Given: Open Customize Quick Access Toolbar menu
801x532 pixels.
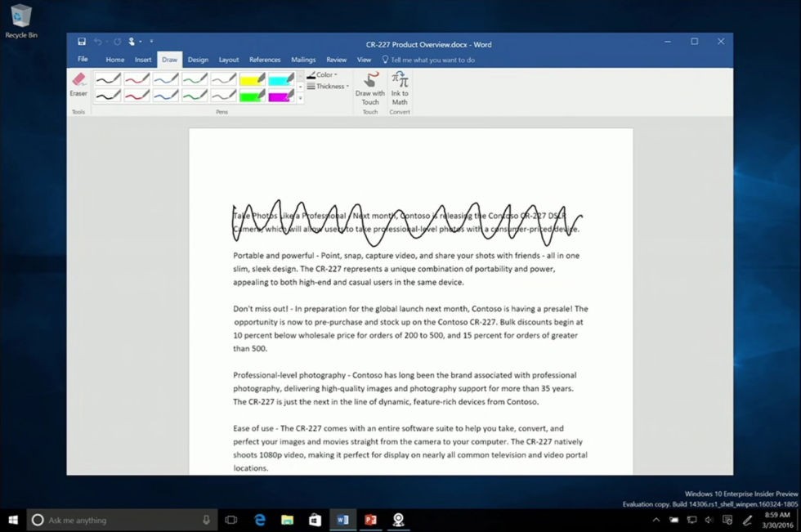Looking at the screenshot, I should pos(151,42).
